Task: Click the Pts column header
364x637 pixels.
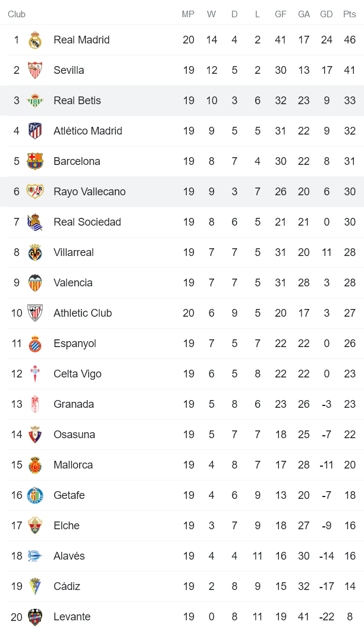Action: coord(349,14)
